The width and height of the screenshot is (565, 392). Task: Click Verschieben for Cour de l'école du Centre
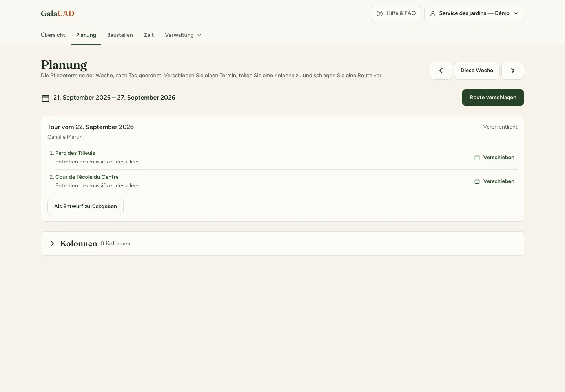pos(499,181)
